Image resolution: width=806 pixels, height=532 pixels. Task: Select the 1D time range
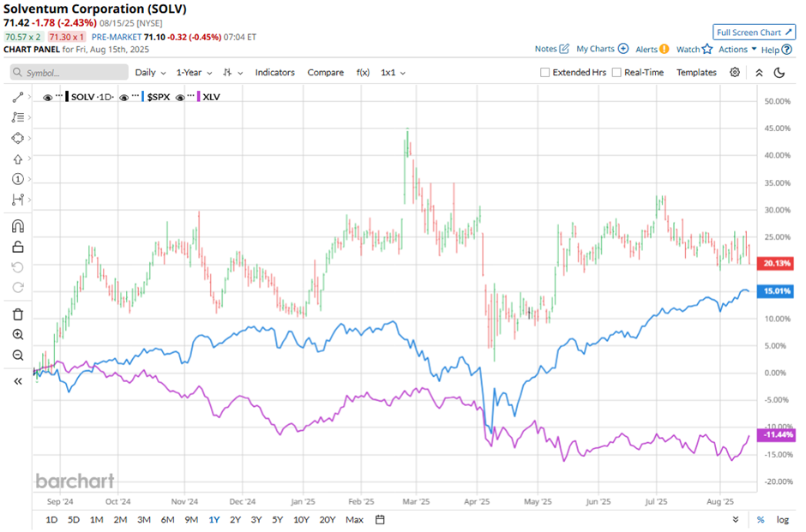point(51,520)
